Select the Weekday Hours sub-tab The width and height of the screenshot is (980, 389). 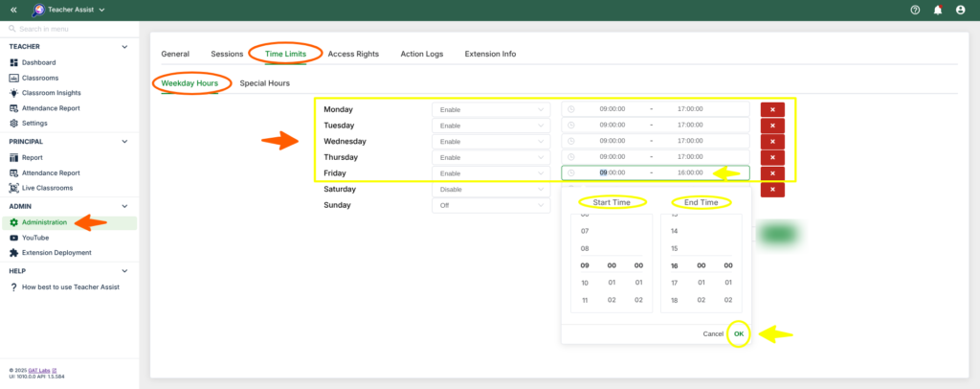[x=189, y=82]
